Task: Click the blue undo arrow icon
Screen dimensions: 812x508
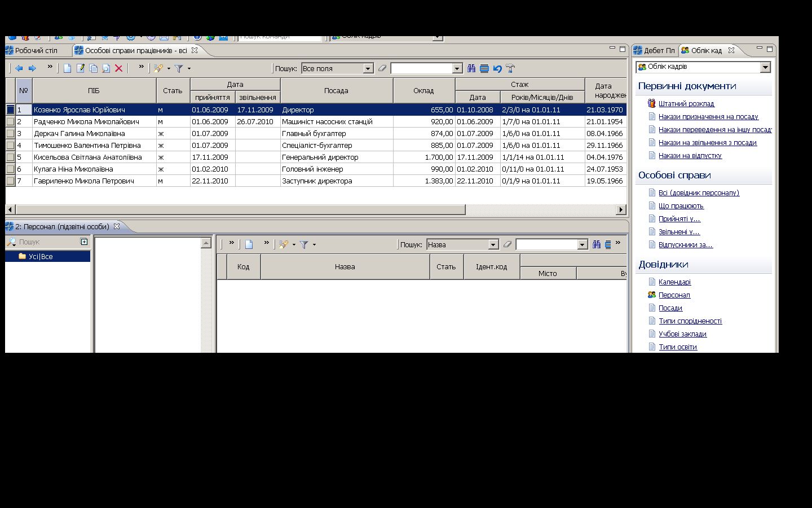Action: point(497,68)
